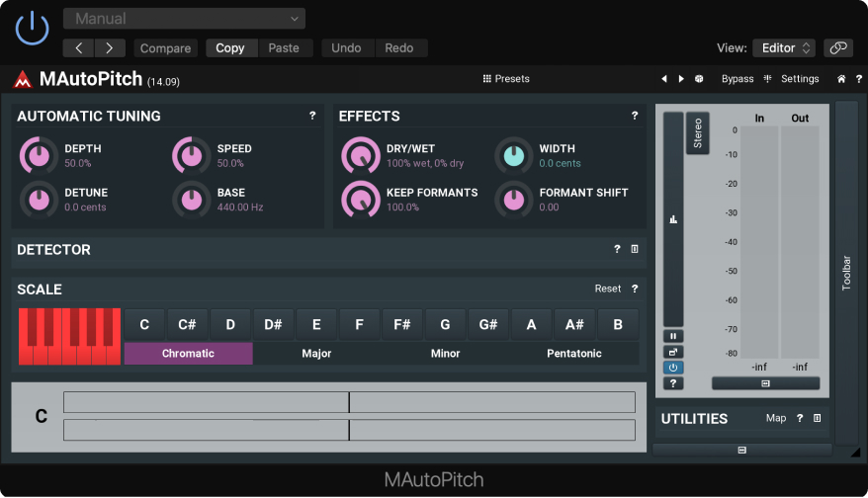Toggle note C# in scale
This screenshot has width=868, height=498.
[187, 324]
